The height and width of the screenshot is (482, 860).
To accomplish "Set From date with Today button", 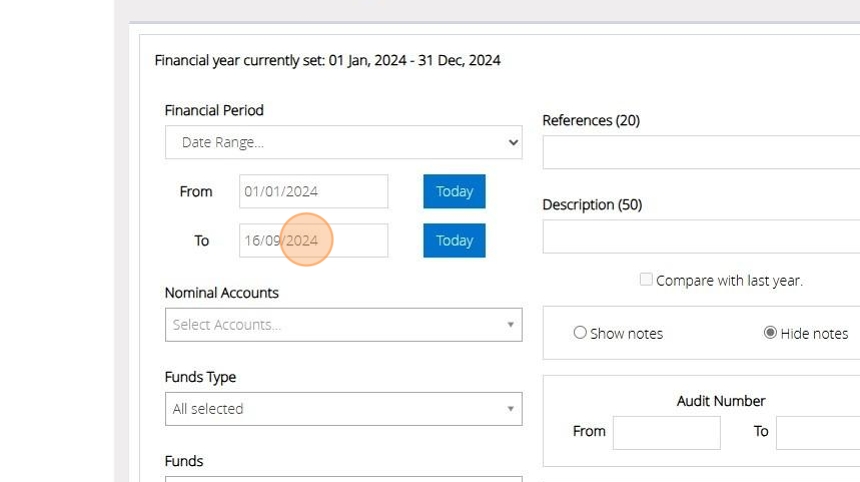I will pos(454,191).
